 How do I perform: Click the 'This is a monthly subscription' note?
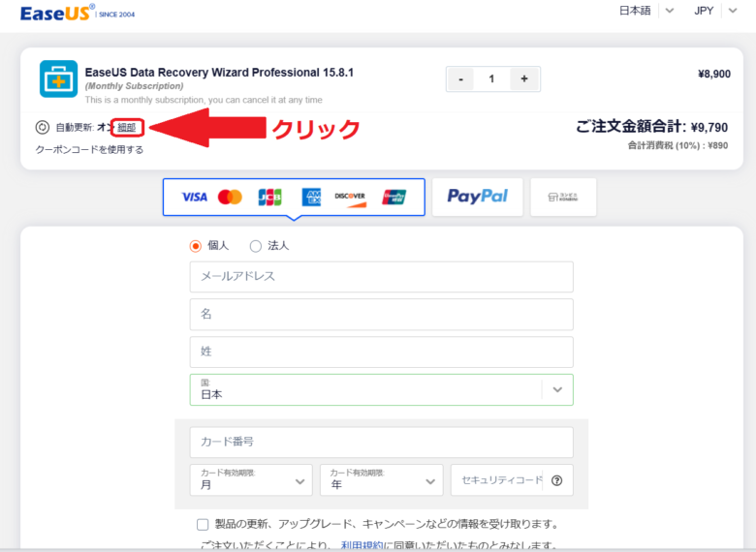click(204, 100)
